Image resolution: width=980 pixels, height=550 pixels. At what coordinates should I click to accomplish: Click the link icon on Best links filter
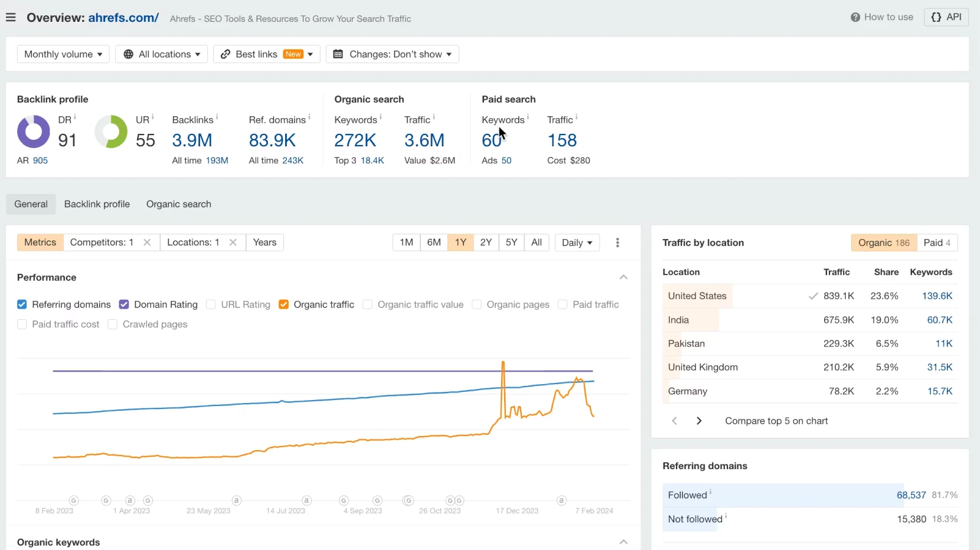coord(226,54)
